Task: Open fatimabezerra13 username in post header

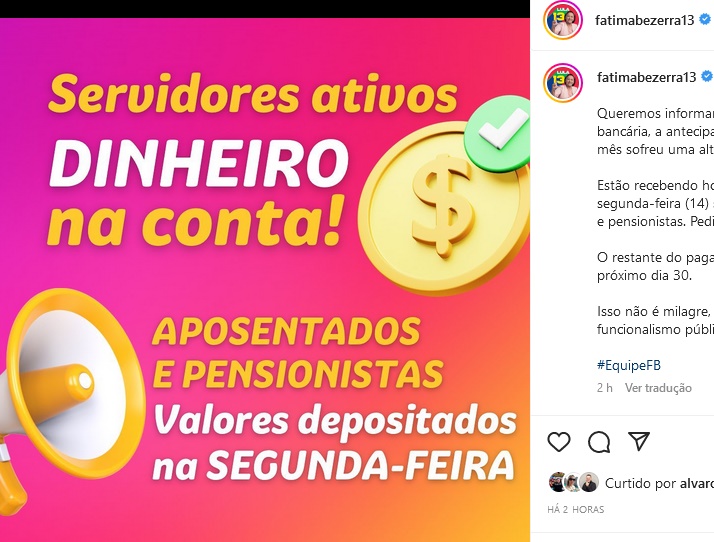Action: pos(644,20)
